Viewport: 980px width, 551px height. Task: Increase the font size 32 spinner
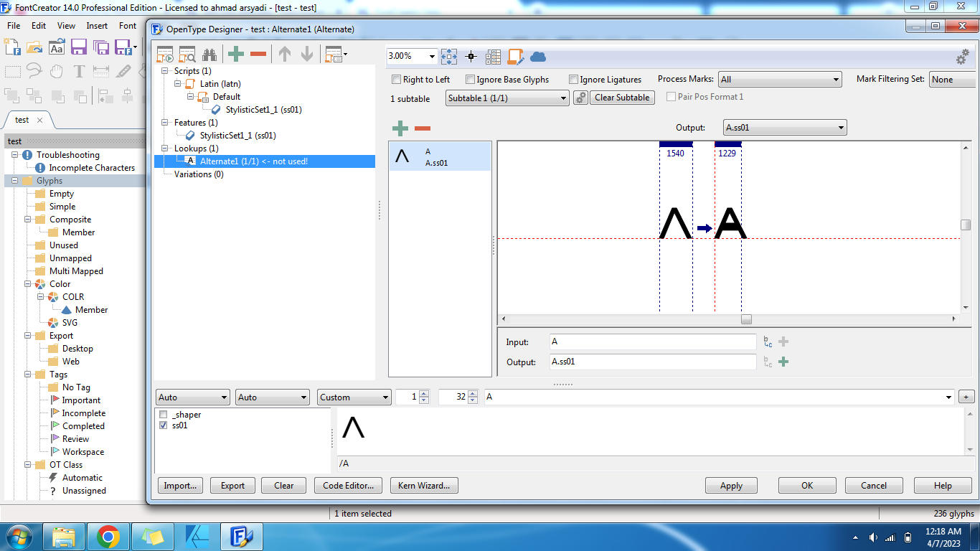click(x=473, y=393)
